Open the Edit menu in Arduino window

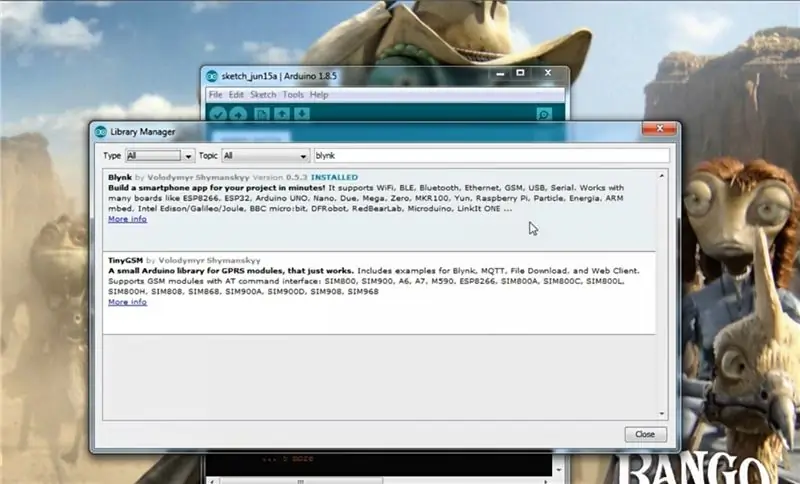click(236, 95)
